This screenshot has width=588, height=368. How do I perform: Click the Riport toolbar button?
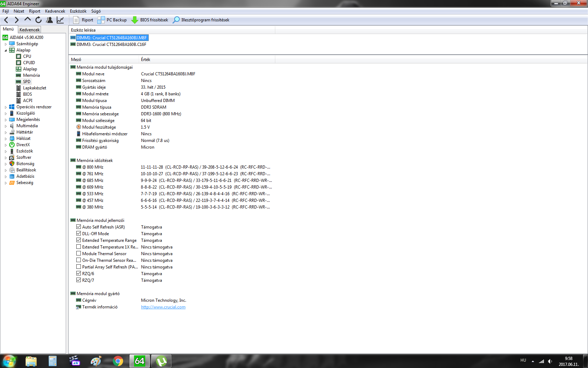coord(83,20)
